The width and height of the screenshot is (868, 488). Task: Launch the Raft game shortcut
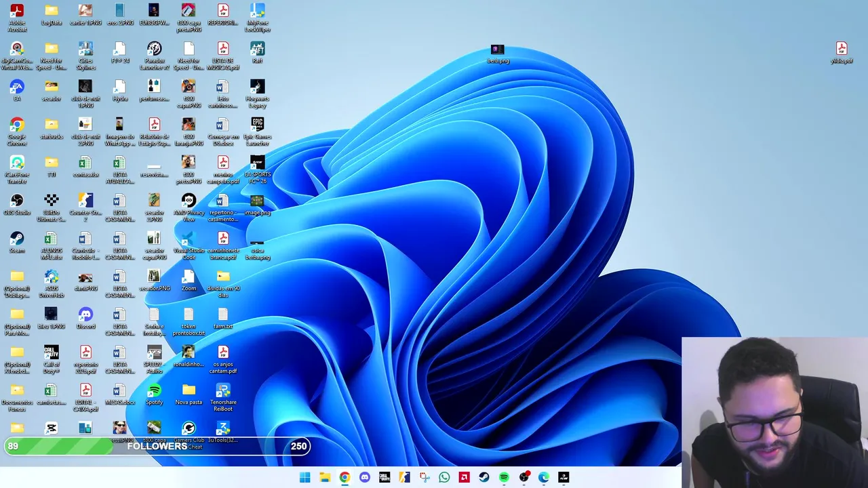tap(257, 53)
